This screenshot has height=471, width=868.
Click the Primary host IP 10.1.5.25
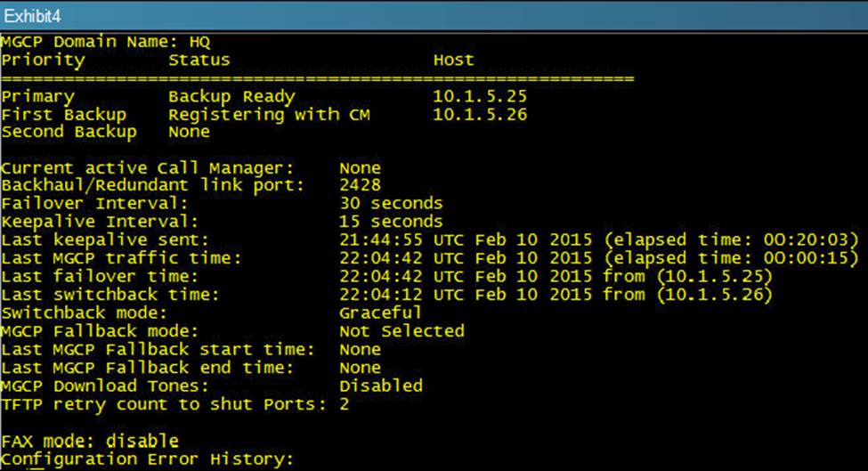point(478,96)
